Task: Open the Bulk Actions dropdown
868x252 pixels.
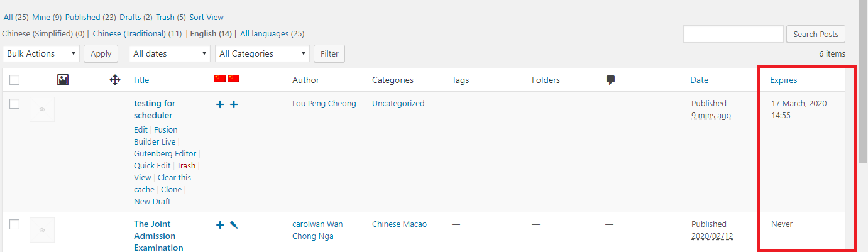Action: click(x=41, y=53)
